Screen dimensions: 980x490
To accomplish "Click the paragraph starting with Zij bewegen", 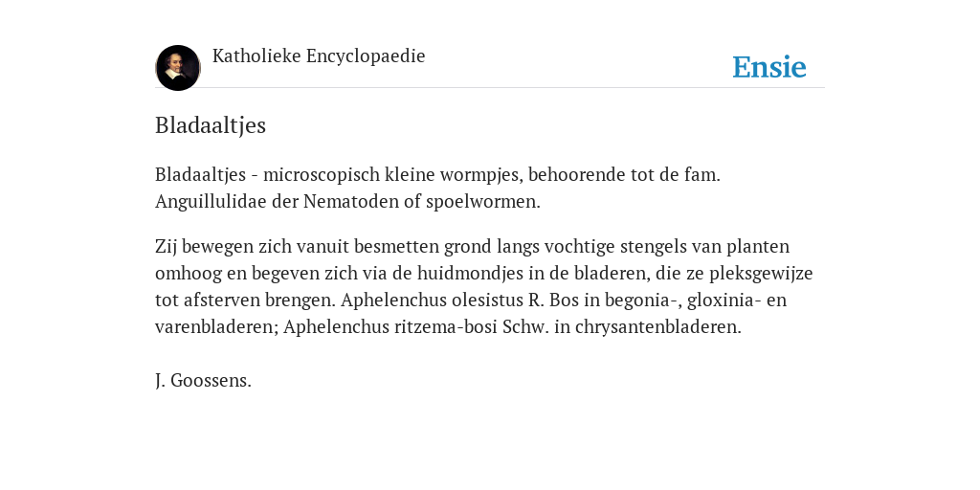I will click(x=483, y=287).
